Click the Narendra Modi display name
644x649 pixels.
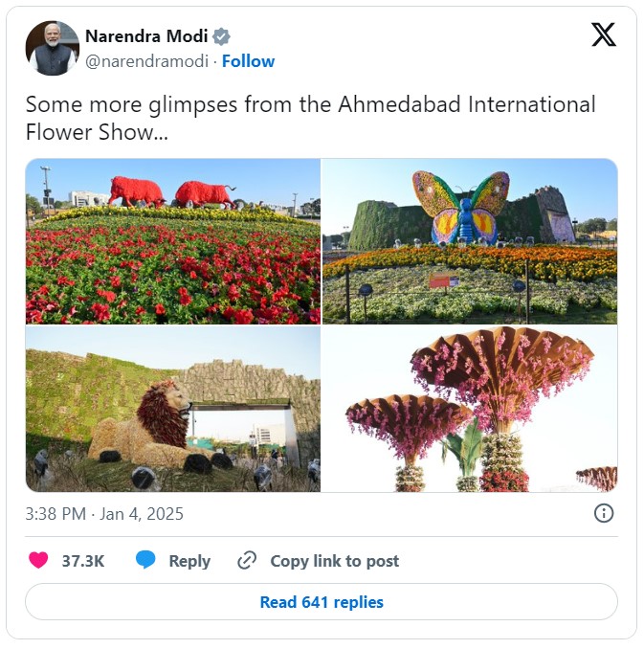pyautogui.click(x=146, y=36)
